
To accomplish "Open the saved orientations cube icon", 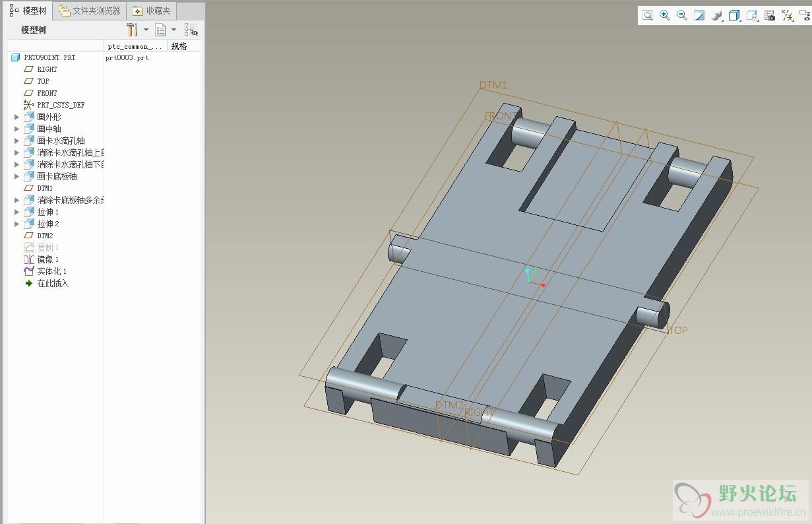I will (734, 16).
